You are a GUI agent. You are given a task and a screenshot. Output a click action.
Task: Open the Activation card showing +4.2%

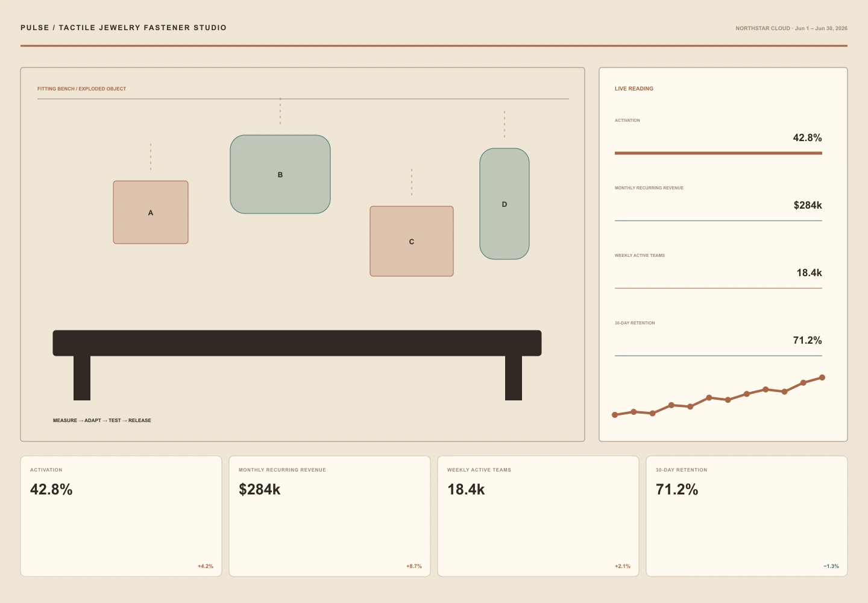(121, 516)
